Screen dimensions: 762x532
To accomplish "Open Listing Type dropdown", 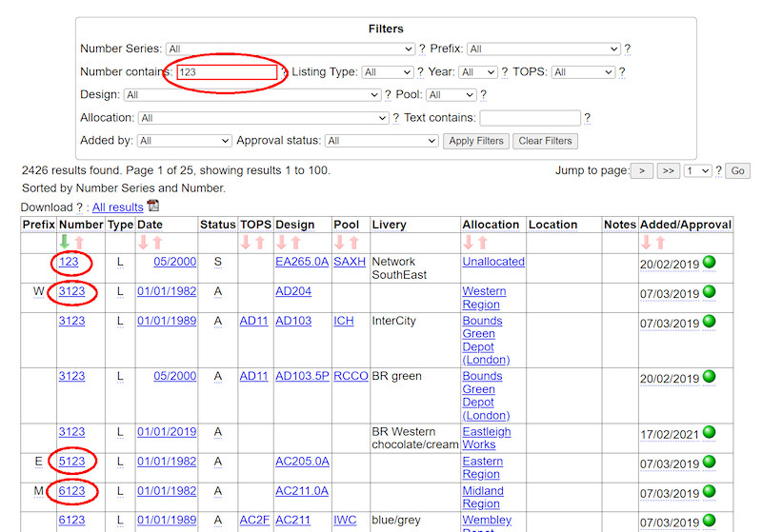I will (388, 72).
